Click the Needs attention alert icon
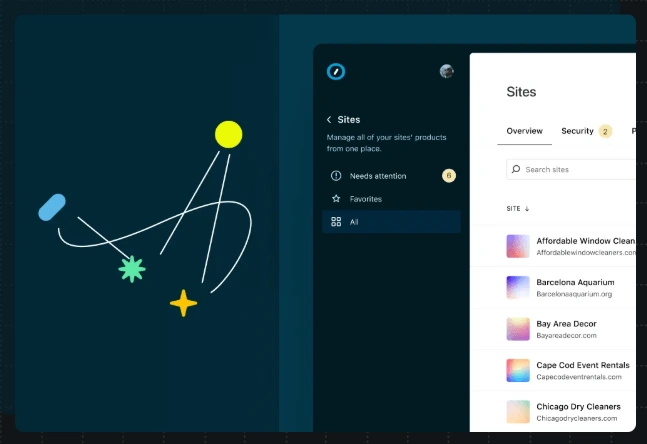Image resolution: width=647 pixels, height=444 pixels. (x=336, y=176)
